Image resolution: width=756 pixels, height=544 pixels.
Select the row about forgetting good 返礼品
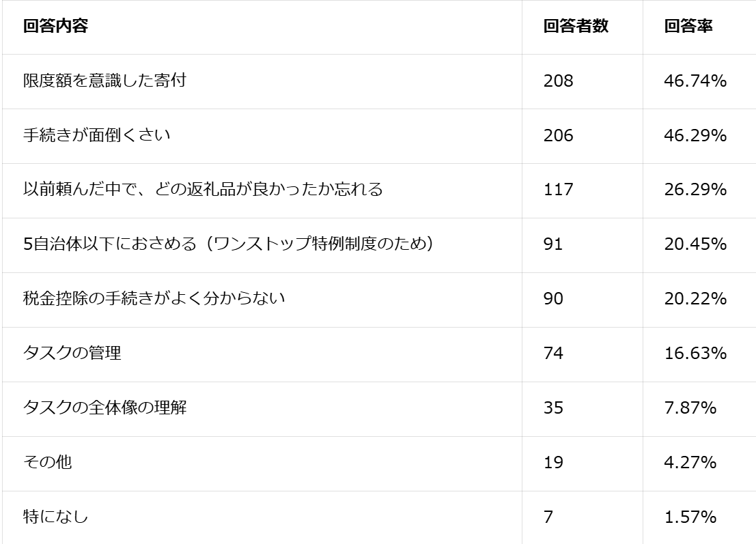[203, 190]
